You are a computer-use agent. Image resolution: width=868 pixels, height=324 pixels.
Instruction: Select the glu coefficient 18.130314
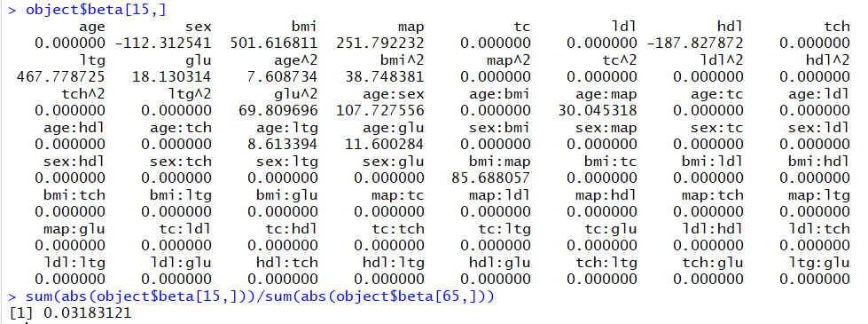tap(172, 76)
